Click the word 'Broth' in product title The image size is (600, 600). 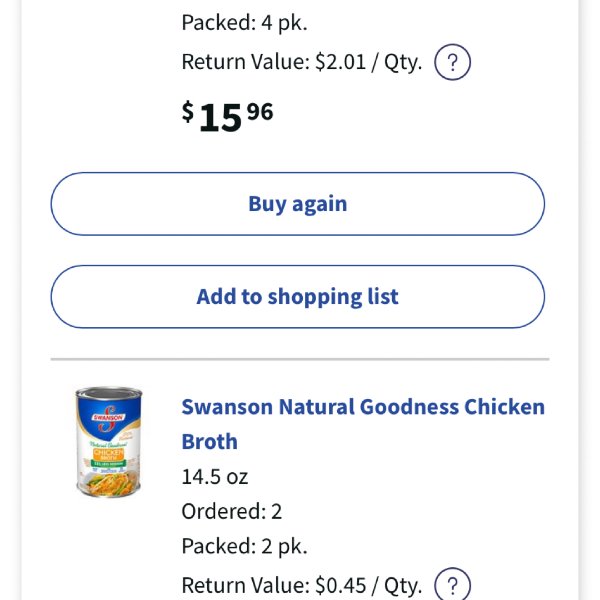point(209,442)
